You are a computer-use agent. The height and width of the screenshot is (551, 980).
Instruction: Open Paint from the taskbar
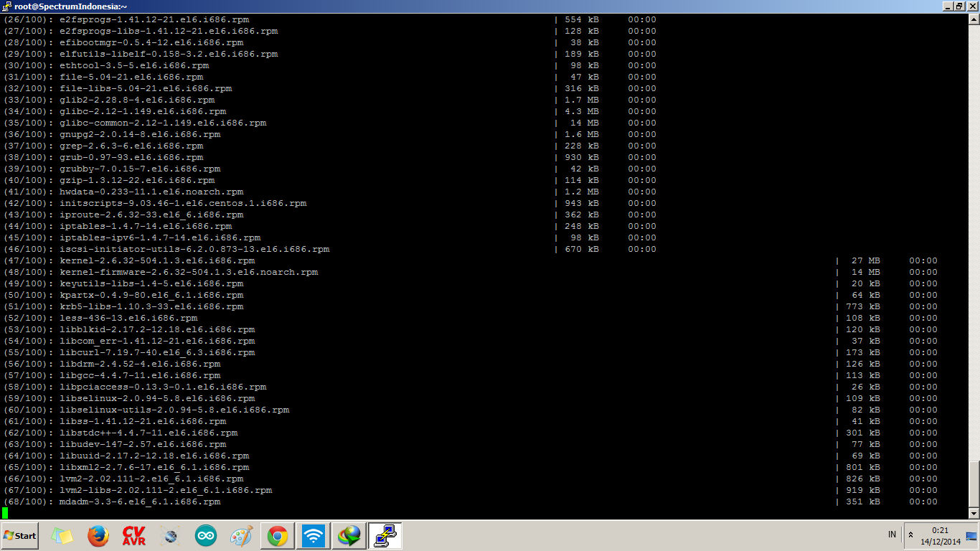[242, 536]
